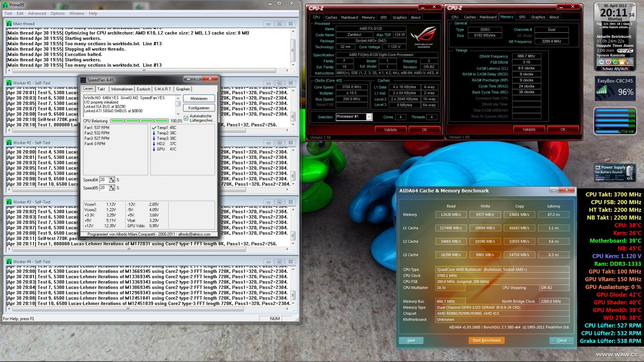Click the green standby icon in System Kontrolle
Screen dimensions: 644x362
(615, 62)
